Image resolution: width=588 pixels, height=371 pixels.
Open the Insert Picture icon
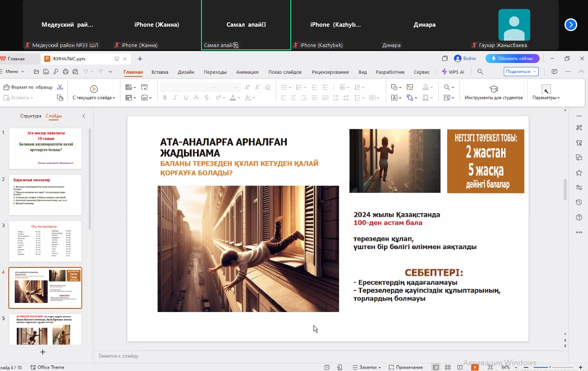410,87
